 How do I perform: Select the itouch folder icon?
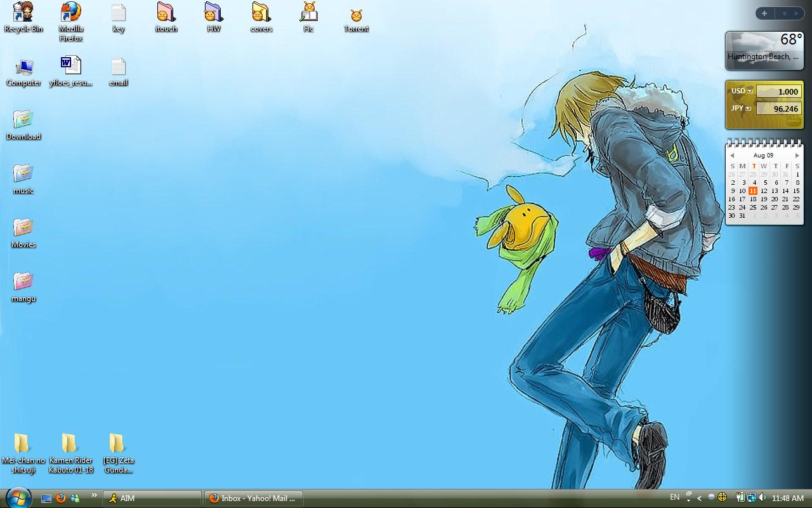[x=166, y=17]
